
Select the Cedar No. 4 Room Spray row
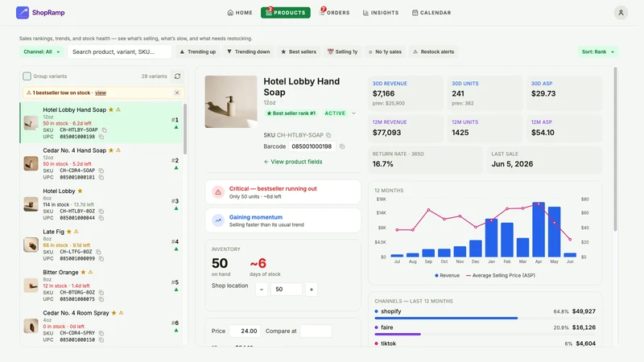click(101, 327)
